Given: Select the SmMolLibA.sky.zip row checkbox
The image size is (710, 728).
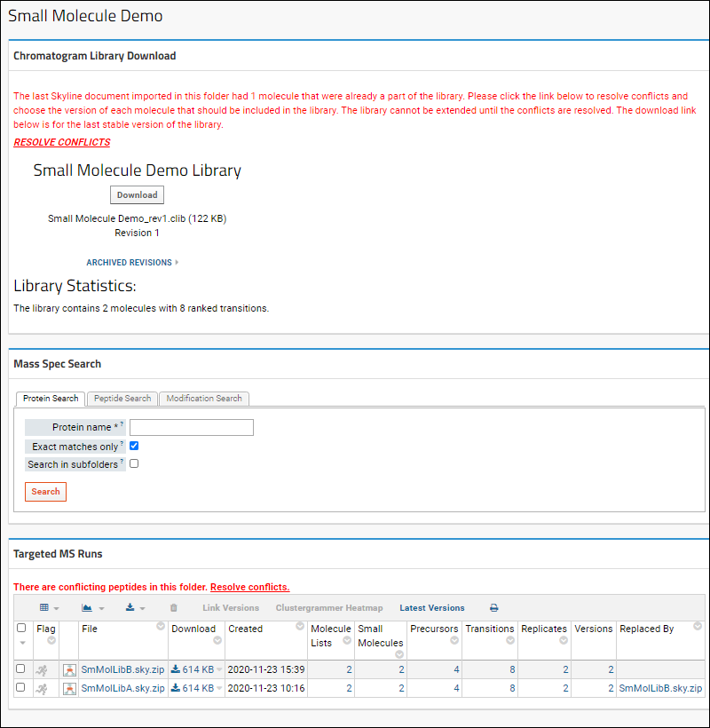Looking at the screenshot, I should (x=20, y=687).
